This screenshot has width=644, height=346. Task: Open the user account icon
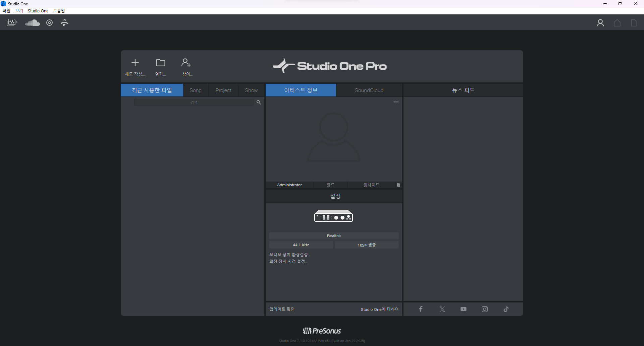click(600, 23)
